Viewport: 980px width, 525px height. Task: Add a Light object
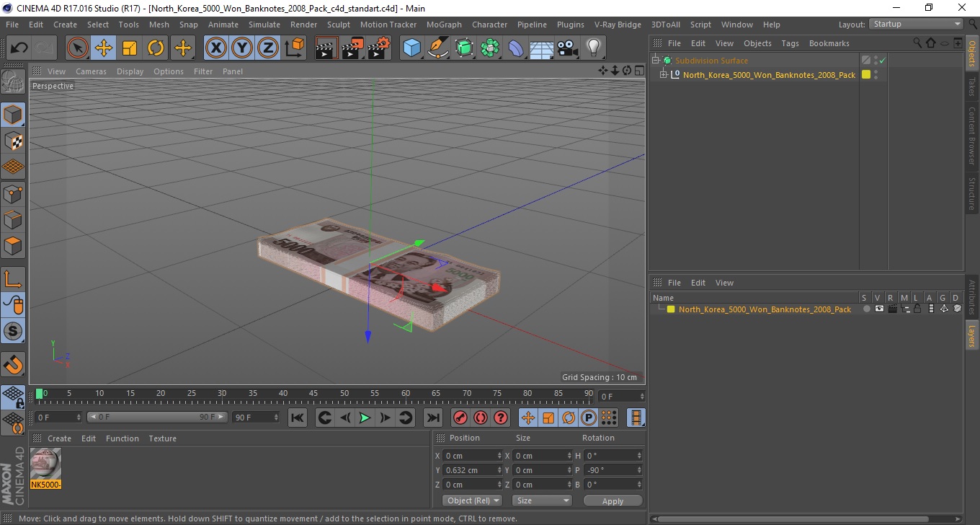594,48
